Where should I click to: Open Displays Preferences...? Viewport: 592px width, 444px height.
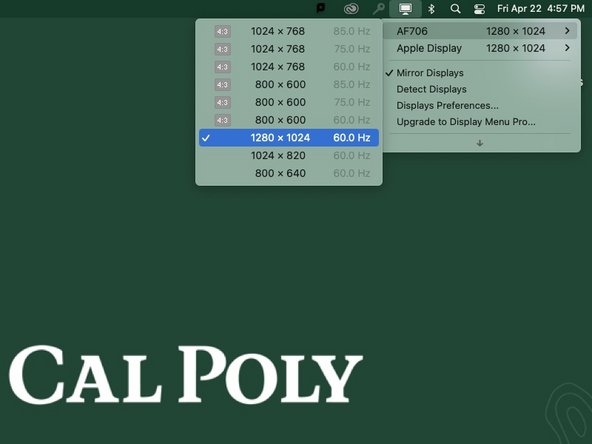tap(480, 105)
